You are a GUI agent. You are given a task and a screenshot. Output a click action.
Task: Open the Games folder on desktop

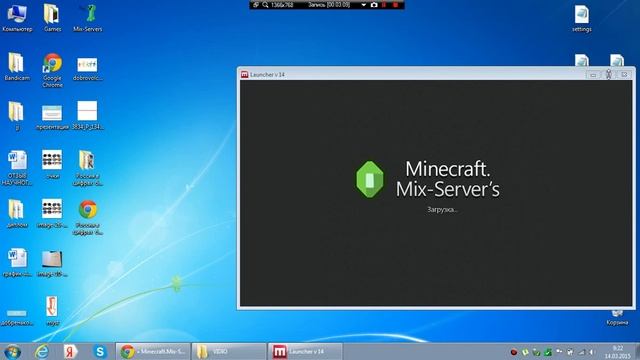pyautogui.click(x=52, y=17)
